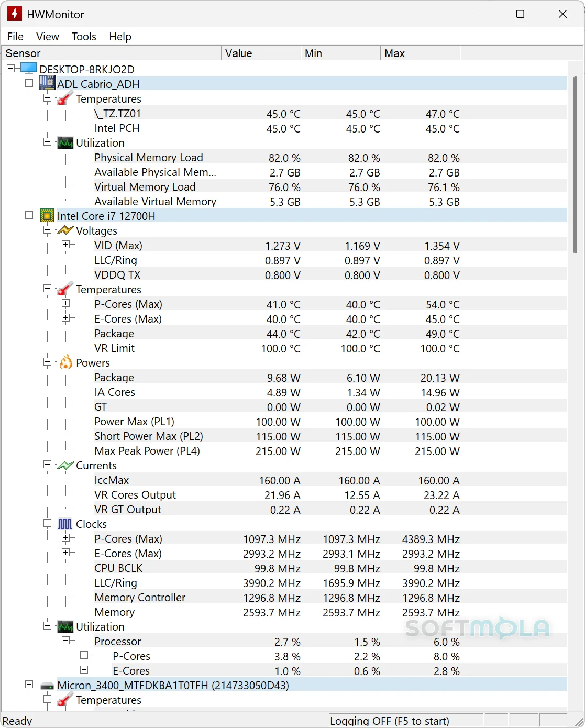Click the thermometer icon beside ADL Cabrio_ADH Temperatures
The height and width of the screenshot is (728, 585).
point(65,98)
